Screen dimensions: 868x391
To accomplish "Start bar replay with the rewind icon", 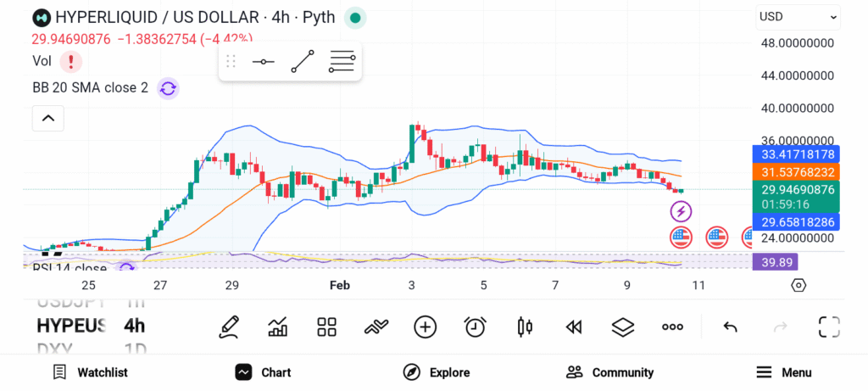I will pyautogui.click(x=574, y=327).
